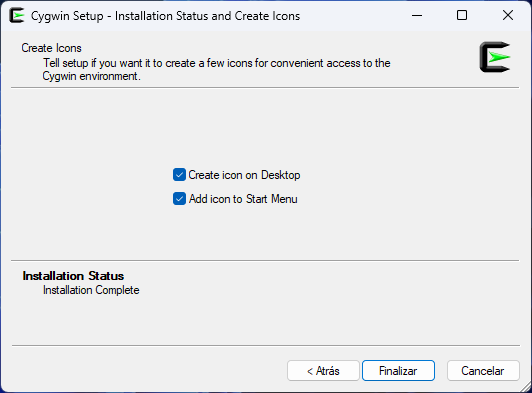The width and height of the screenshot is (532, 393).
Task: Toggle via the 'Create icon on Desktop' label text
Action: click(244, 175)
